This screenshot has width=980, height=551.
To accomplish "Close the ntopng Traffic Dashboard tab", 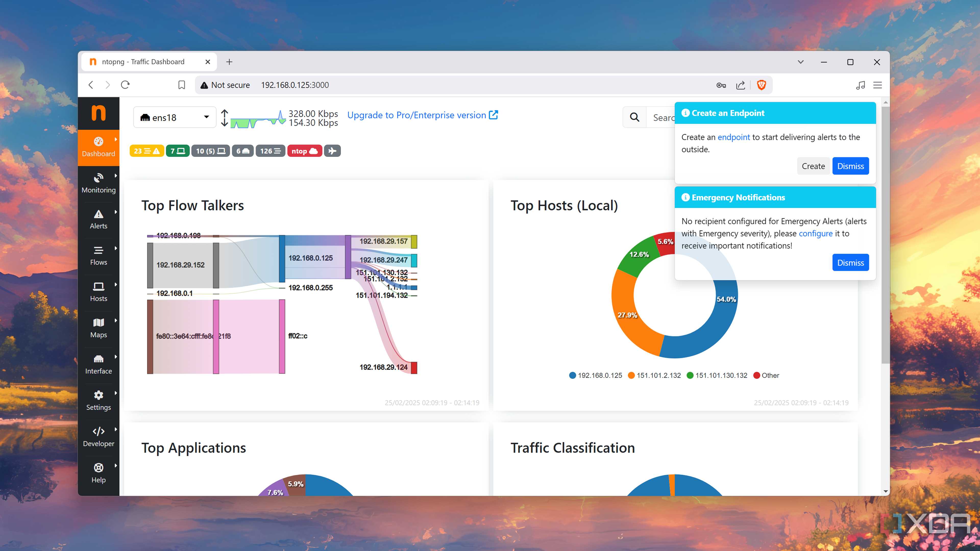I will coord(208,62).
